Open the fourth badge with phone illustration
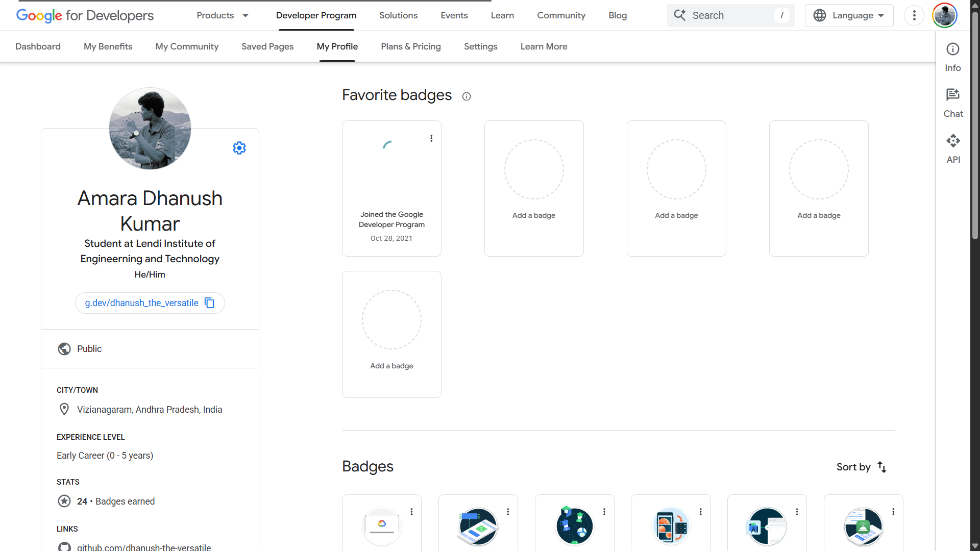980x551 pixels. coord(671,526)
